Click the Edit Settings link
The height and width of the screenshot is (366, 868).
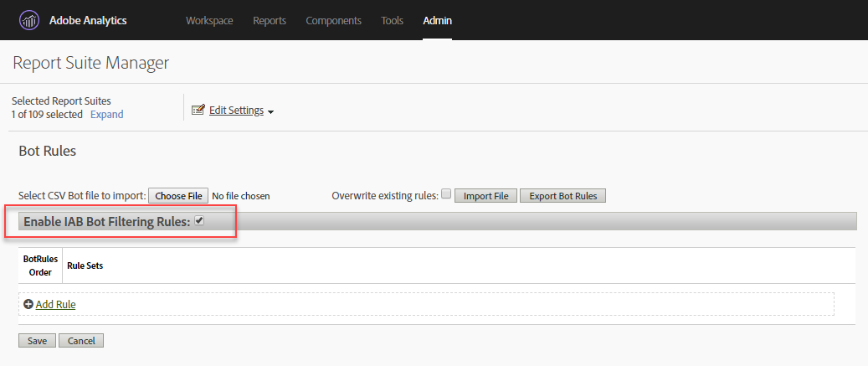tap(236, 111)
